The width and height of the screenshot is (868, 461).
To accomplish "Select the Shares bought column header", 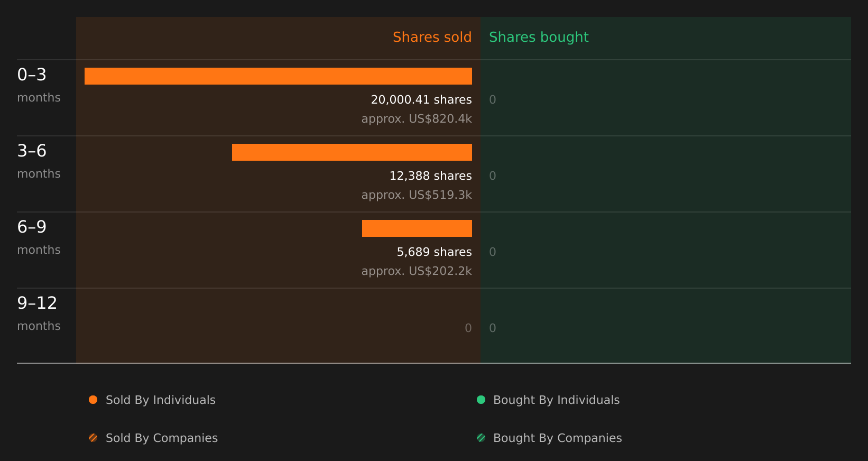I will point(539,38).
